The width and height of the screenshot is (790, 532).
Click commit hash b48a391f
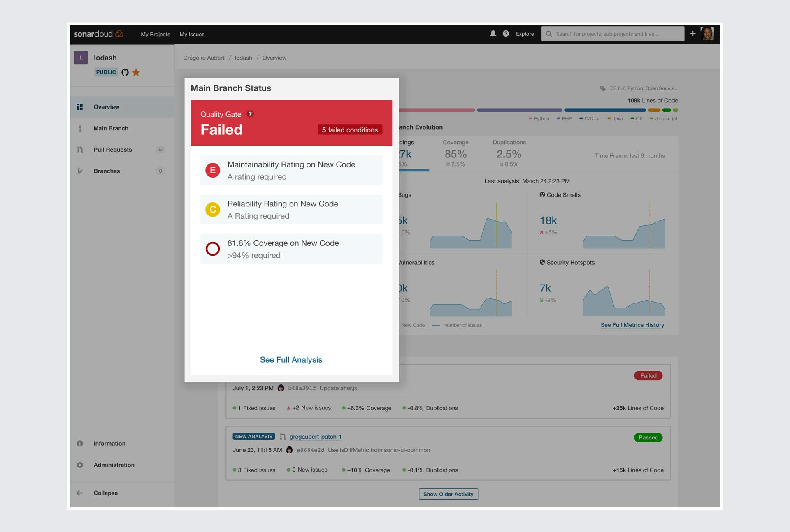coord(302,388)
